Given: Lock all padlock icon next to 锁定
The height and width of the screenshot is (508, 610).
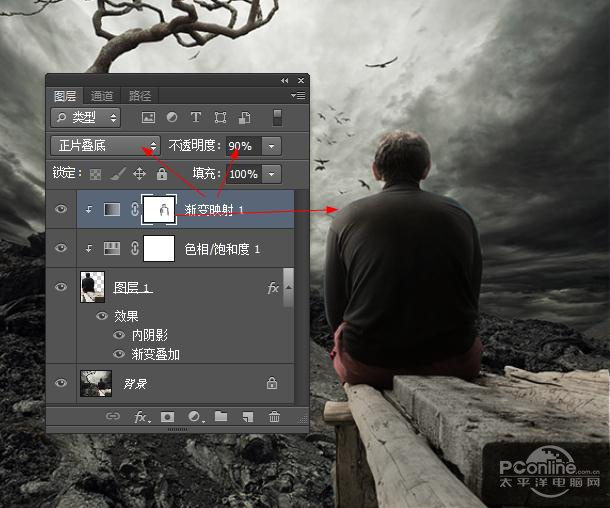Looking at the screenshot, I should click(x=162, y=173).
